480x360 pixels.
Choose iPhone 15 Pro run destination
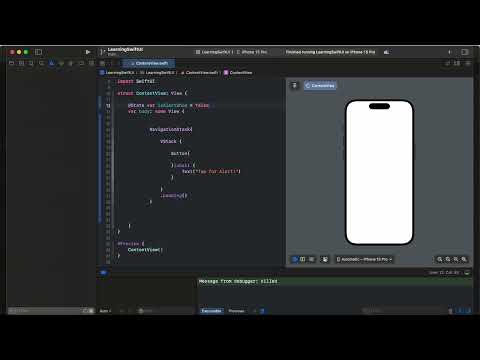point(252,52)
